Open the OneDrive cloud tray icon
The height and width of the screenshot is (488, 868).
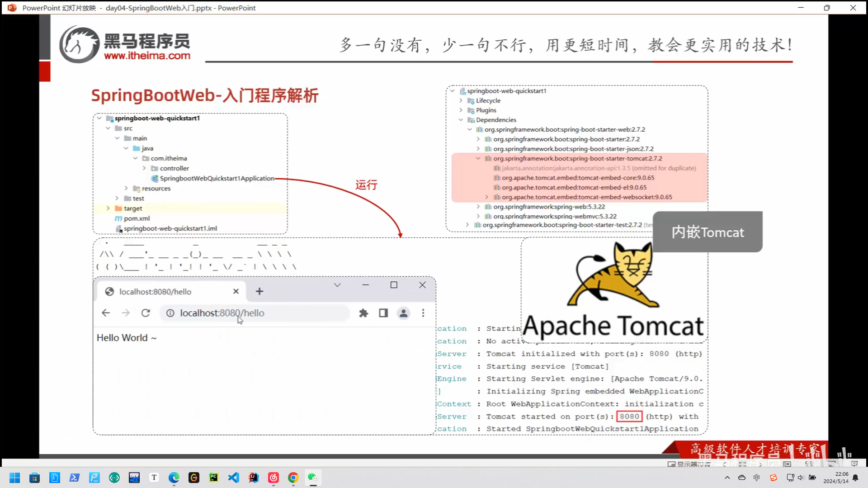[x=742, y=478]
